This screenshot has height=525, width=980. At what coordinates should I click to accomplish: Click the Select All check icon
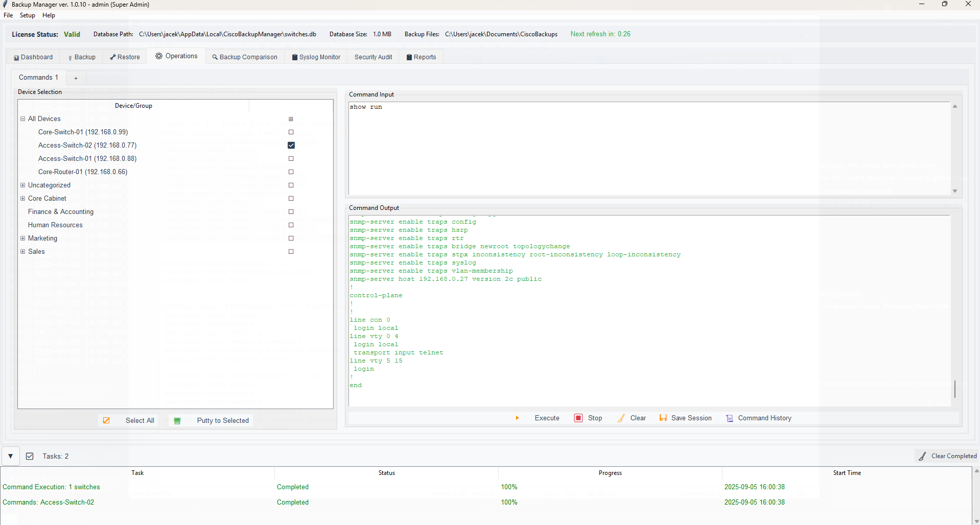point(106,420)
